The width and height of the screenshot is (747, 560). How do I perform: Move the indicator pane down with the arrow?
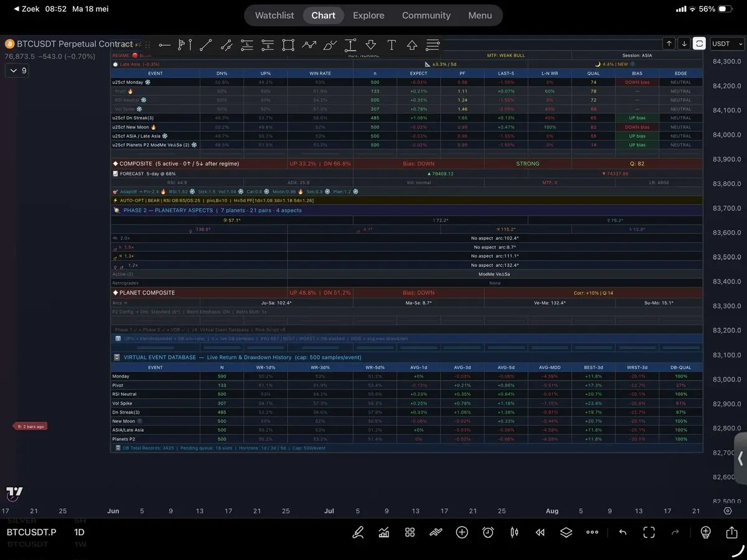(684, 44)
